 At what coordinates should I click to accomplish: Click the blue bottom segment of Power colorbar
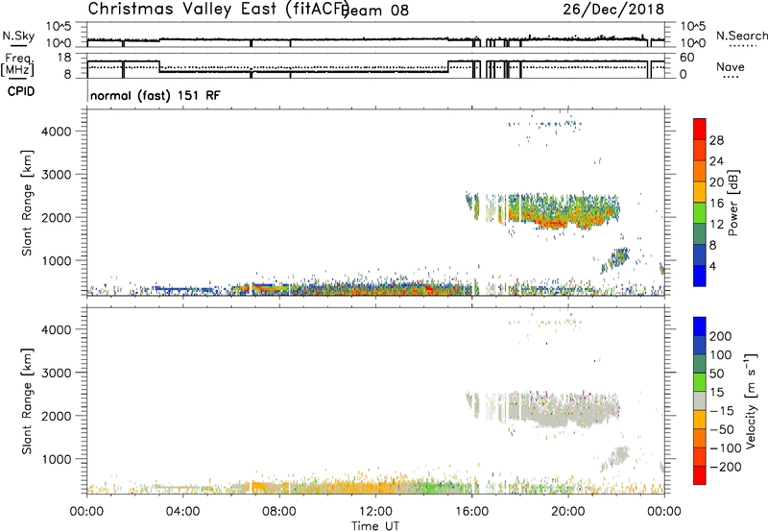[700, 276]
